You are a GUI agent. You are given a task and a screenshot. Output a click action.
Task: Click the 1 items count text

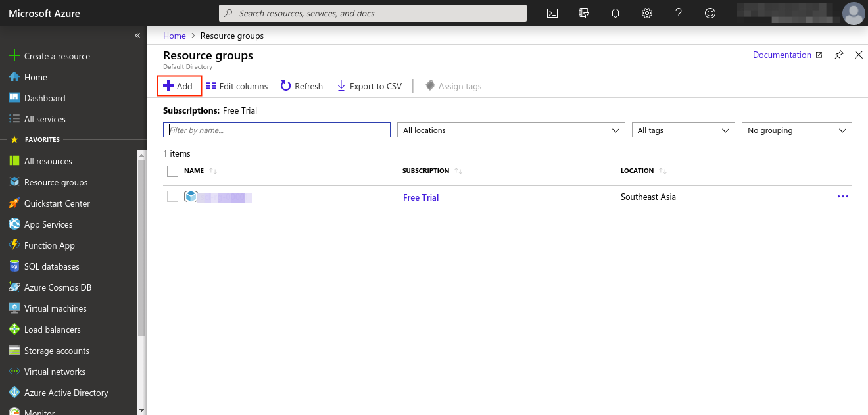[x=177, y=153]
